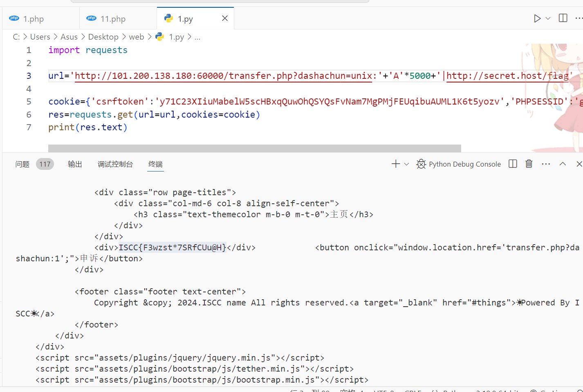Click the Asus breadcrumb segment
The height and width of the screenshot is (392, 583).
pyautogui.click(x=69, y=37)
